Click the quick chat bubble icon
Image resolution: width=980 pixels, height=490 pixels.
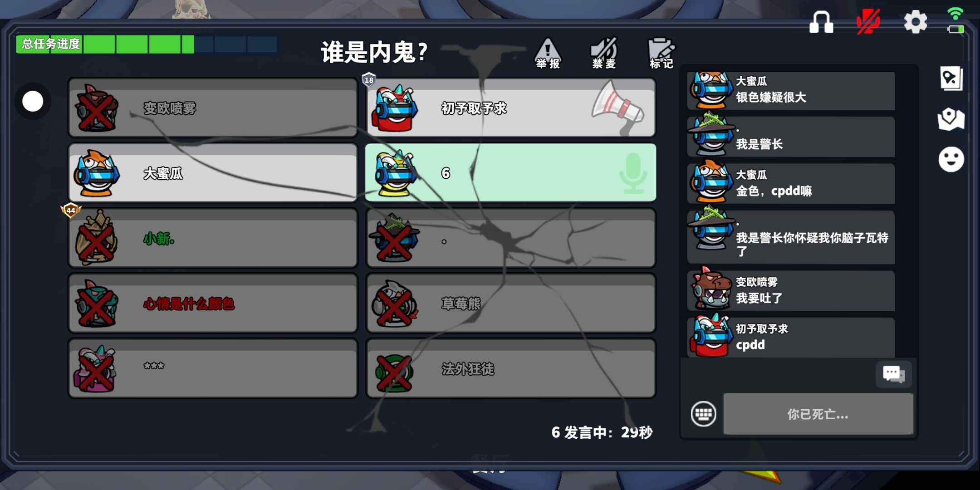893,374
